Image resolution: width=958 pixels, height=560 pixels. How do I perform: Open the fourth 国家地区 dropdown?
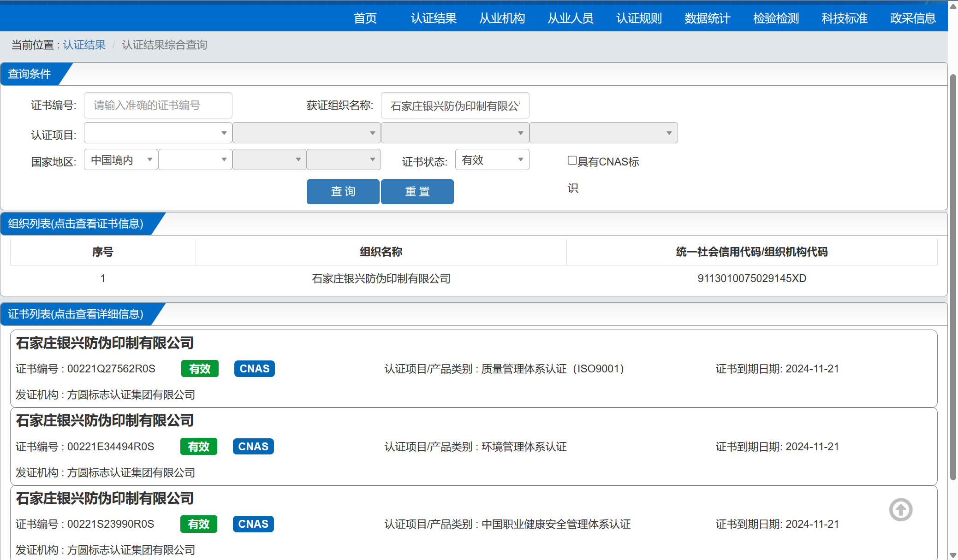[x=344, y=159]
